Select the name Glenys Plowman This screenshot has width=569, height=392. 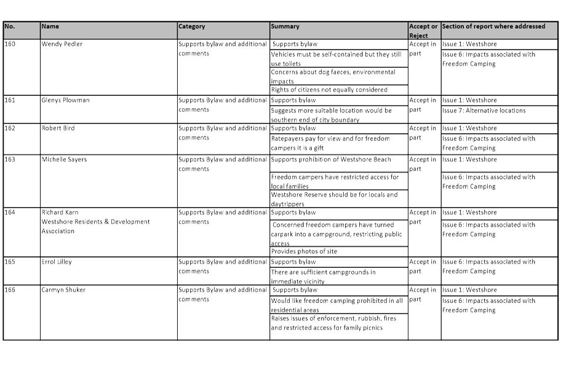point(65,100)
